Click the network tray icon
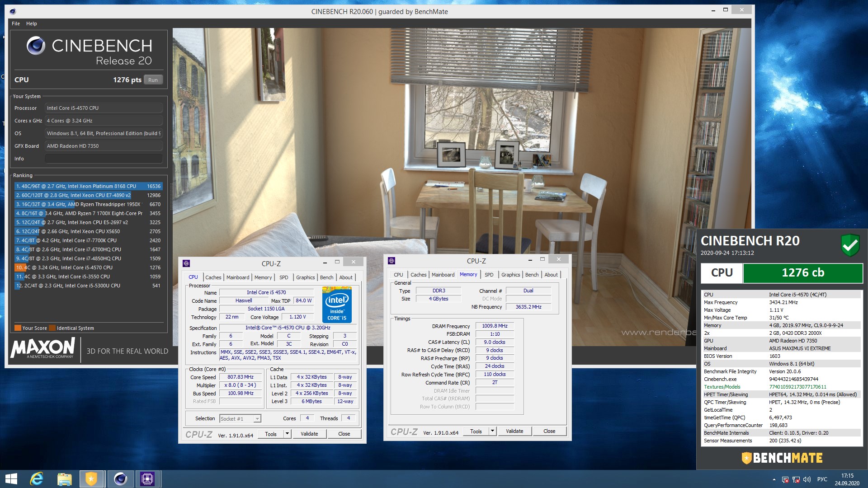 point(796,479)
